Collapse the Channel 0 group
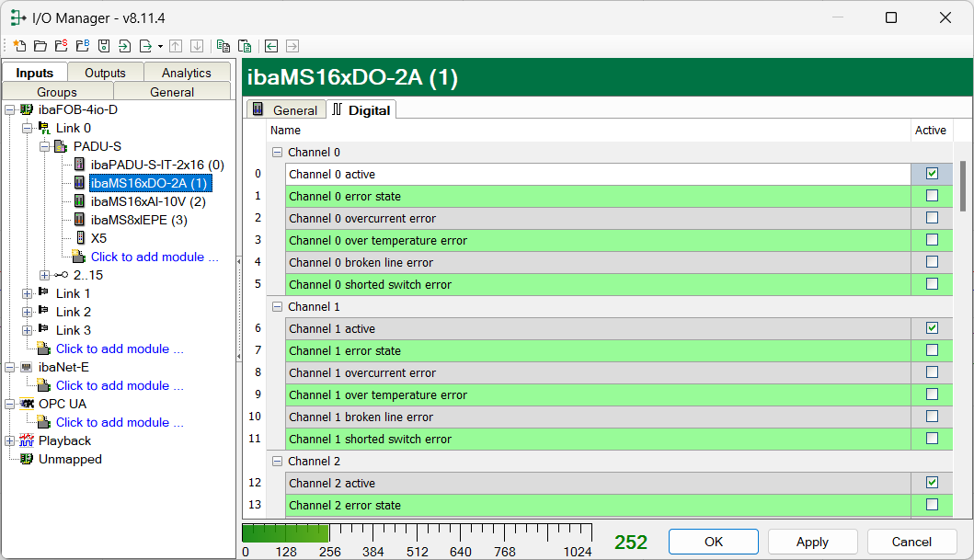Image resolution: width=974 pixels, height=560 pixels. pyautogui.click(x=277, y=152)
